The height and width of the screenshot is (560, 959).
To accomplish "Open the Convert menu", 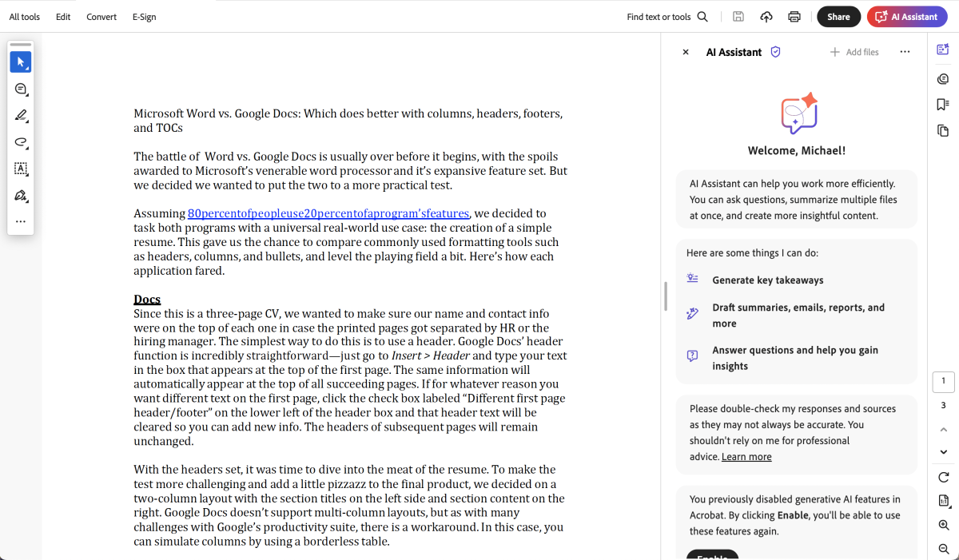I will (x=101, y=17).
